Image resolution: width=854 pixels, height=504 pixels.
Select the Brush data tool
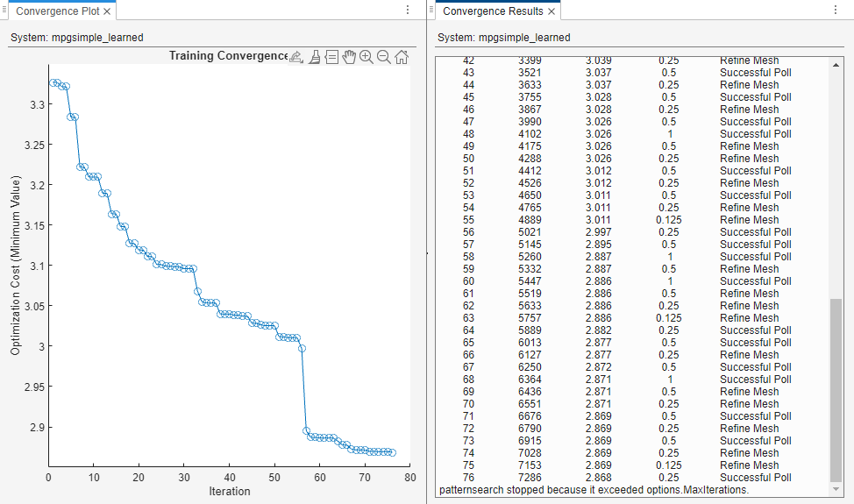(314, 57)
